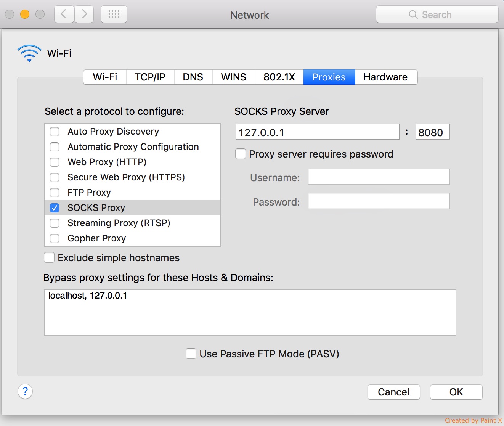Open the TCP/IP tab
The image size is (504, 426).
(x=150, y=77)
